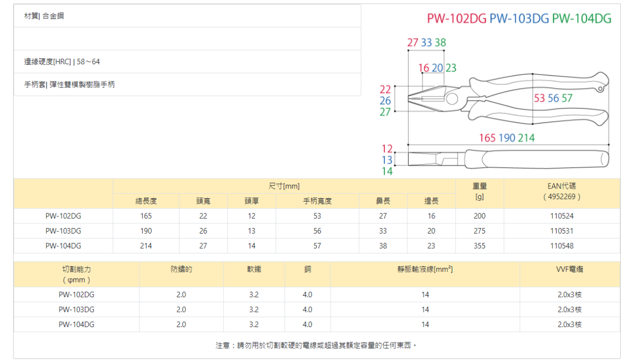Click the 鼻長 column header
Image resolution: width=642 pixels, height=364 pixels.
pos(383,201)
